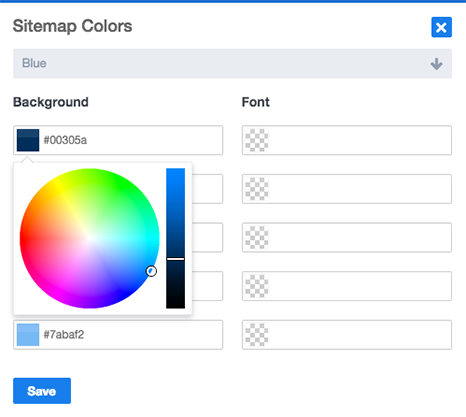
Task: Save the sitemap color settings
Action: coord(42,391)
